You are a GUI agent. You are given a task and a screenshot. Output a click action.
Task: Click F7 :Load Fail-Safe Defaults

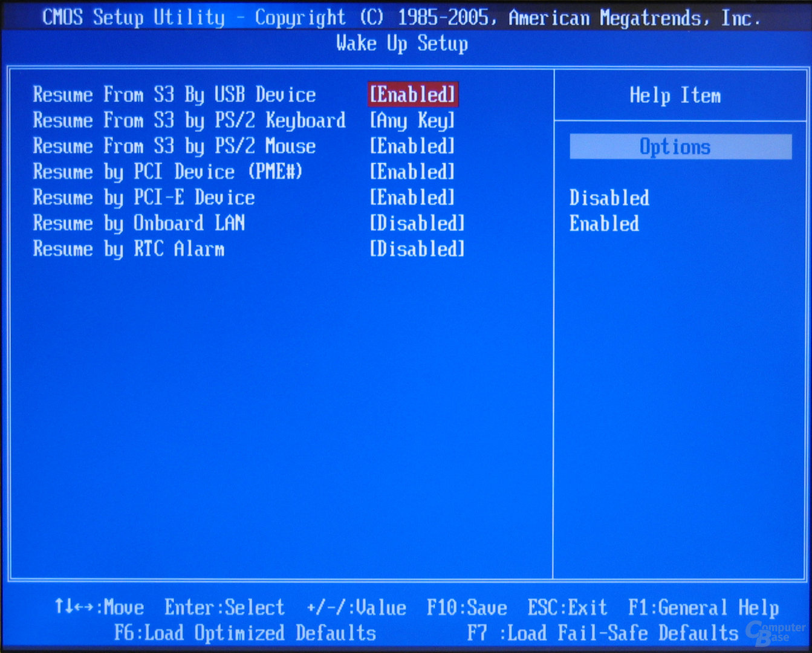tap(603, 633)
